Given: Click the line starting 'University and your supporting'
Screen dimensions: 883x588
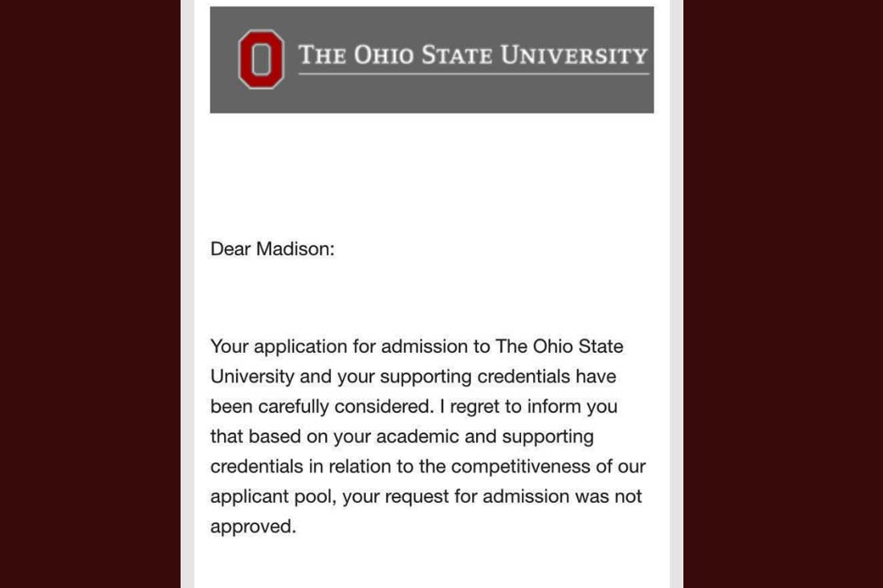Looking at the screenshot, I should 413,376.
